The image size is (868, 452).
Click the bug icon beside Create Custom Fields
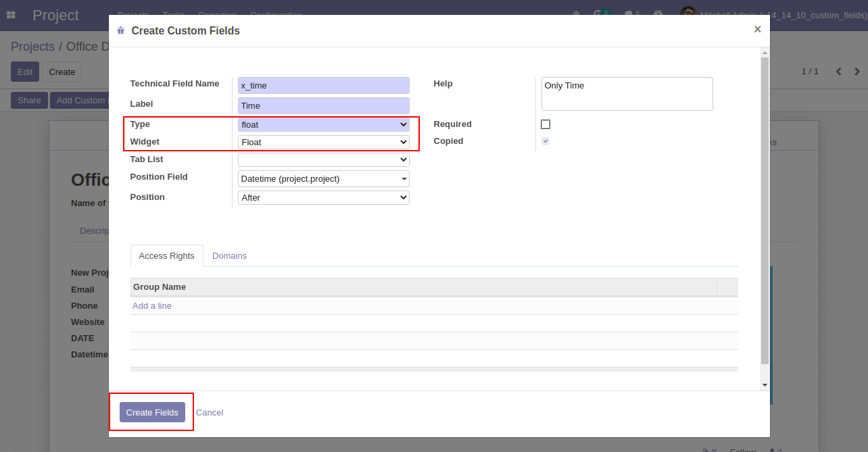[121, 30]
